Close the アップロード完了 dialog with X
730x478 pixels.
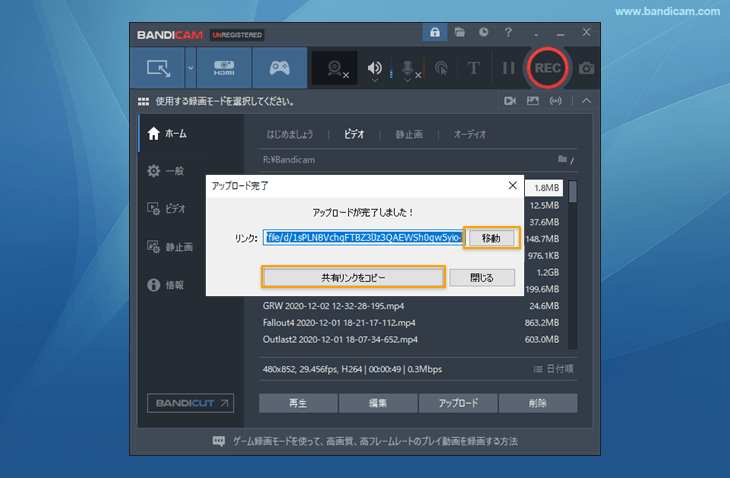(x=513, y=185)
